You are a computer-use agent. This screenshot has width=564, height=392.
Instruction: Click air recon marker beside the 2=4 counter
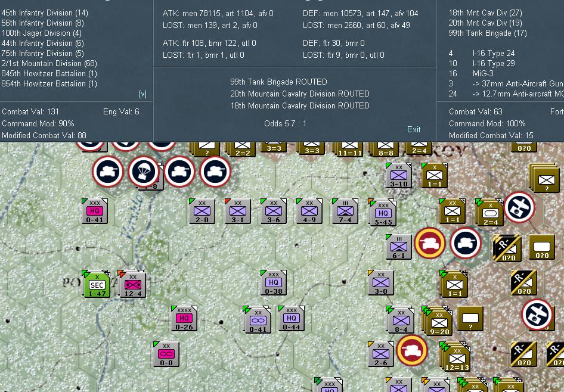(519, 207)
